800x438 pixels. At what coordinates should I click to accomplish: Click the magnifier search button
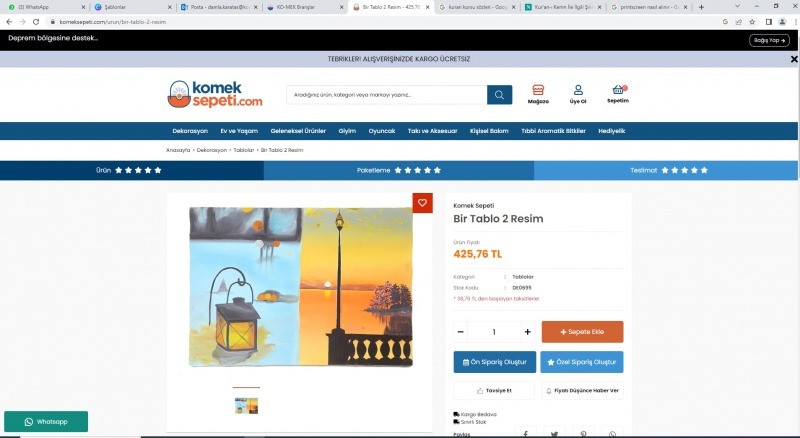tap(499, 95)
